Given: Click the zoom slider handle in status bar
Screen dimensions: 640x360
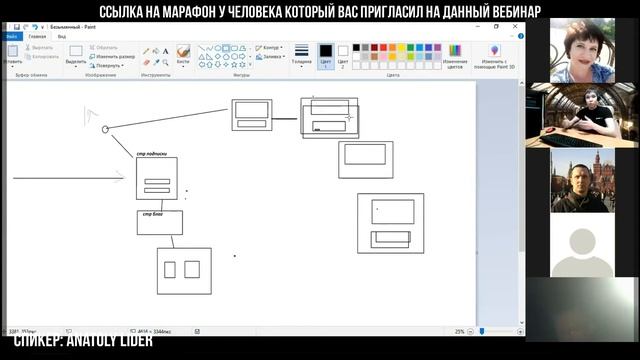Looking at the screenshot, I should pos(482,331).
